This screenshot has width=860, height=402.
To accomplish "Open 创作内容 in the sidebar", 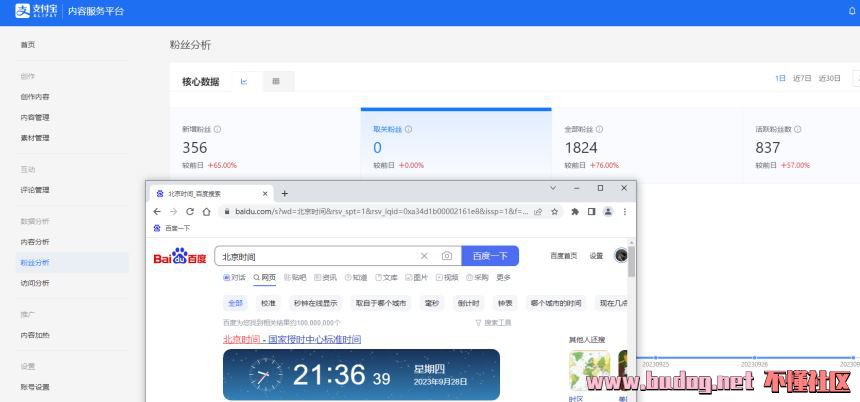I will pyautogui.click(x=35, y=97).
